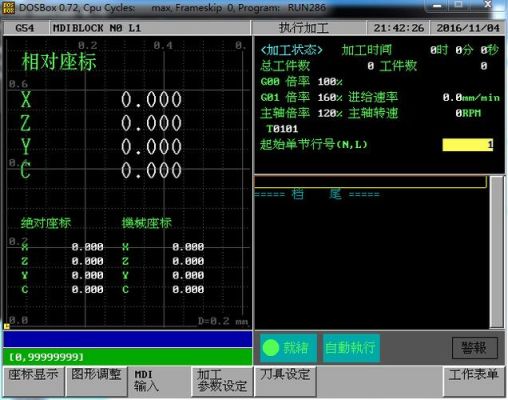Select the MDI 输入 function key
Viewport: 508px width, 400px height.
click(x=159, y=381)
